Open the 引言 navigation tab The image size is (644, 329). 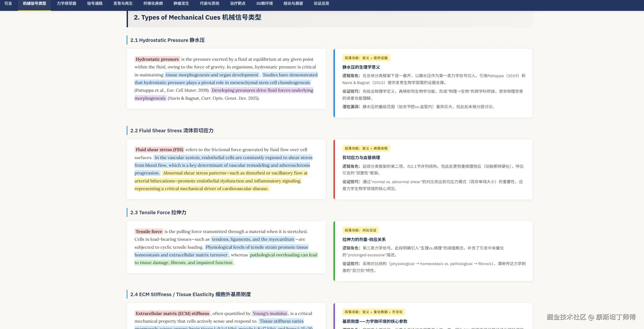pyautogui.click(x=8, y=3)
